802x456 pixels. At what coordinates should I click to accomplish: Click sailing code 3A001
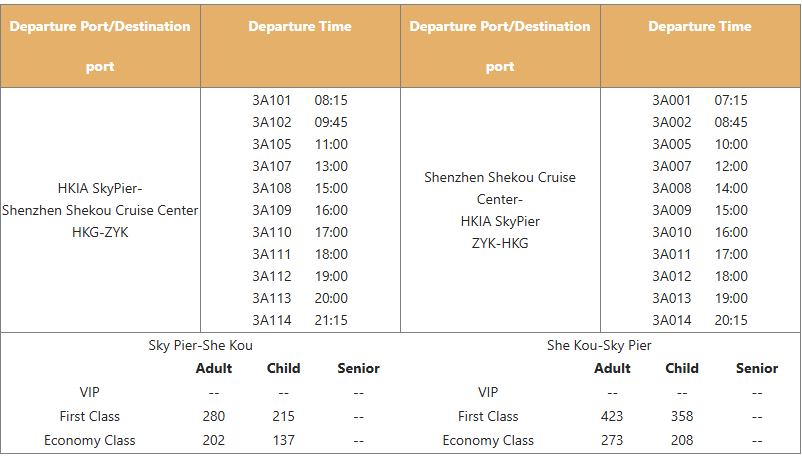click(671, 100)
